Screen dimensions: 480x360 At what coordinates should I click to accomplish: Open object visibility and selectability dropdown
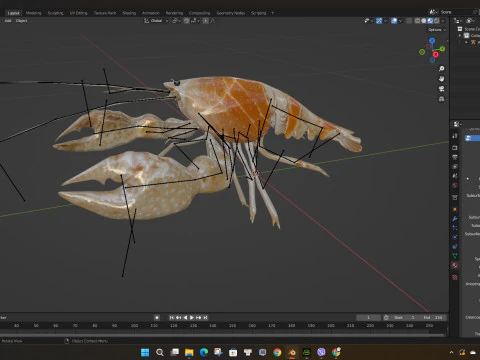[369, 21]
